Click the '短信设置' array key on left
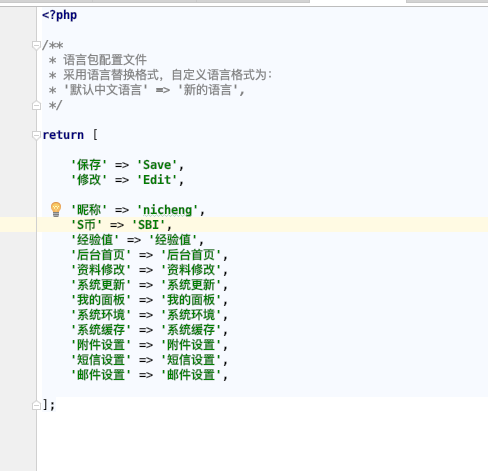The width and height of the screenshot is (488, 471). click(101, 360)
